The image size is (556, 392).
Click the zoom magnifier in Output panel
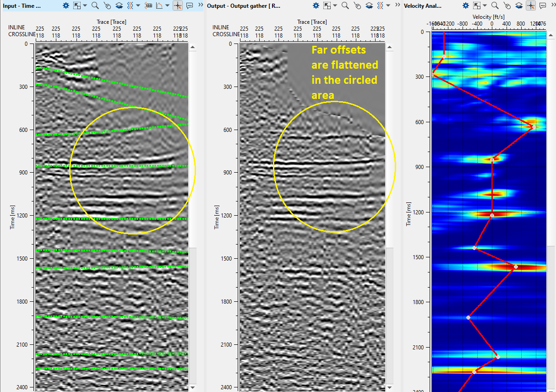[x=345, y=5]
